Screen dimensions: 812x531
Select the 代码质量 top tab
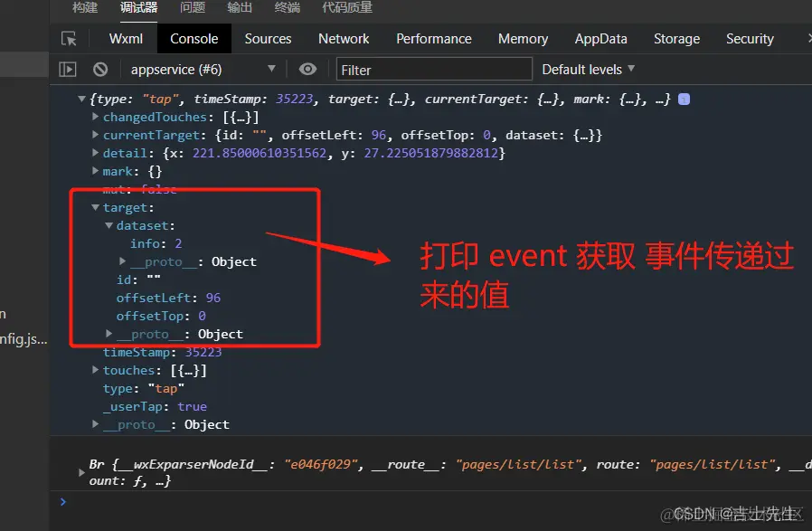[347, 7]
